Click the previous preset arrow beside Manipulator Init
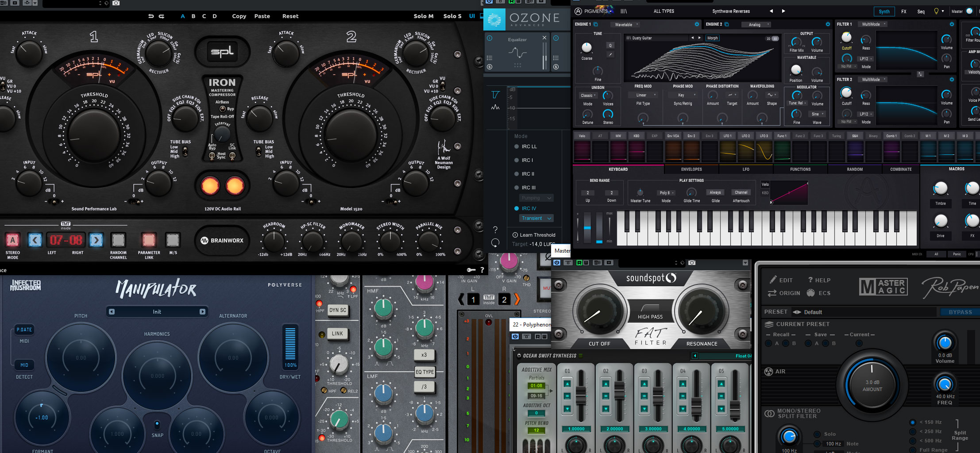The height and width of the screenshot is (453, 980). (x=112, y=312)
